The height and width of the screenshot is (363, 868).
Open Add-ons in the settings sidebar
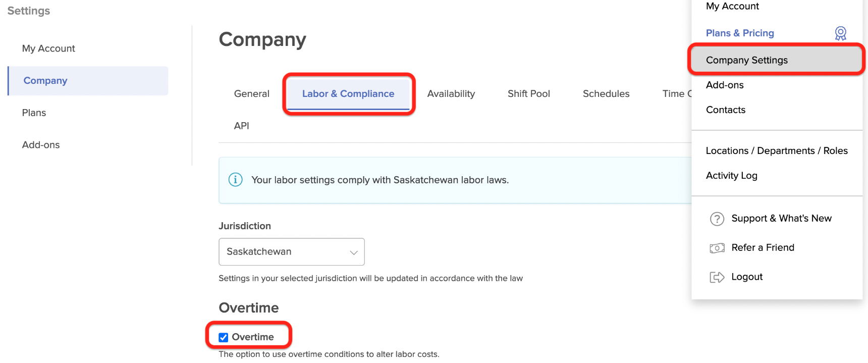coord(41,145)
